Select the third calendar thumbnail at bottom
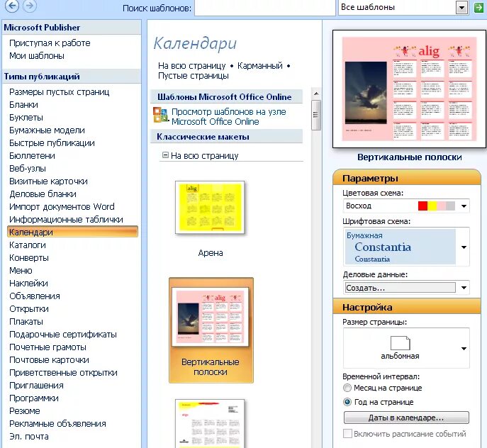Viewport: 487px width, 448px height. click(x=210, y=423)
